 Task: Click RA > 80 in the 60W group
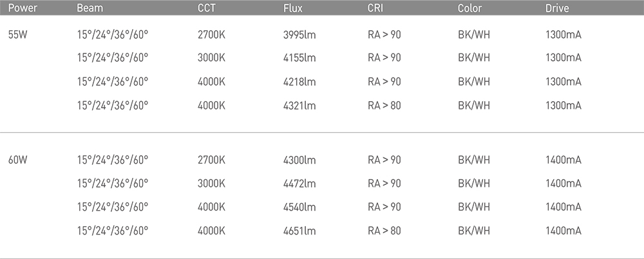(384, 231)
